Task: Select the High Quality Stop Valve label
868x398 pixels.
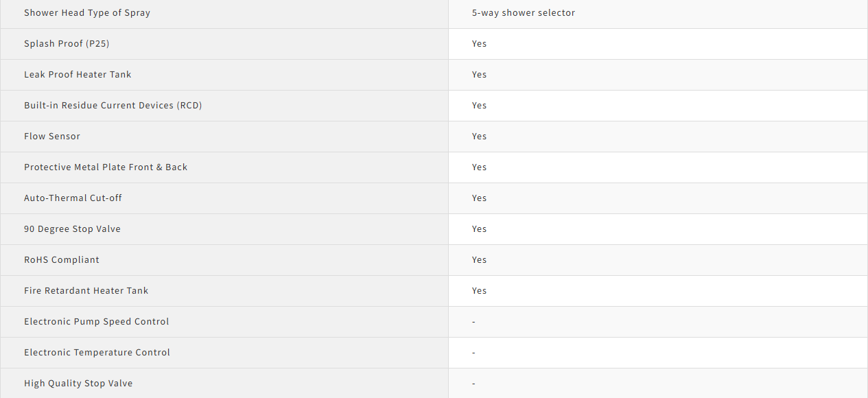Action: point(78,384)
